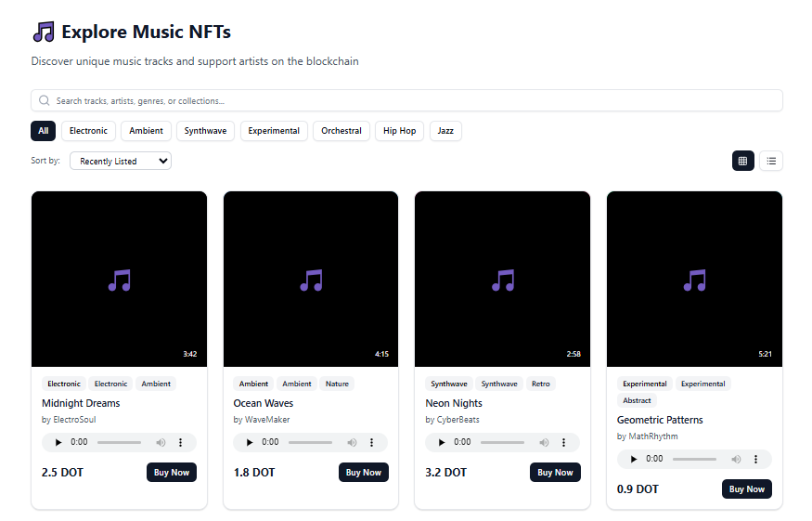Viewport: 812px width, 521px height.
Task: Mute the Geometric Patterns audio player
Action: (736, 459)
